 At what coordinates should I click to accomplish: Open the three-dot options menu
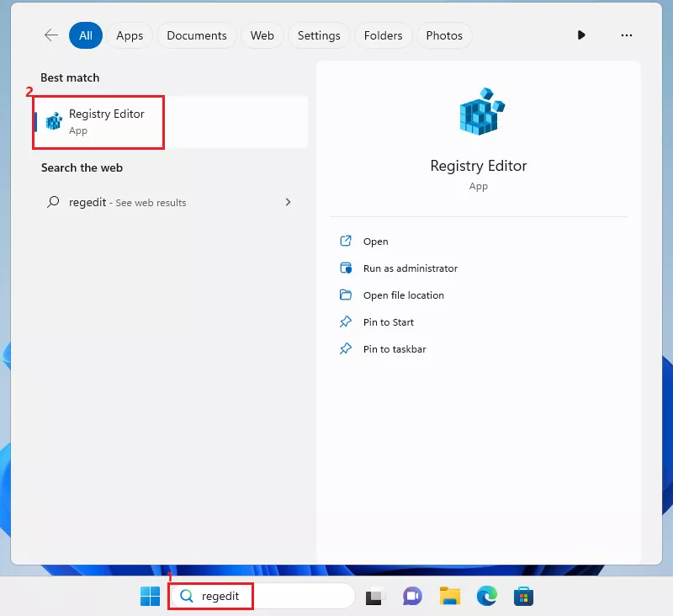(626, 35)
